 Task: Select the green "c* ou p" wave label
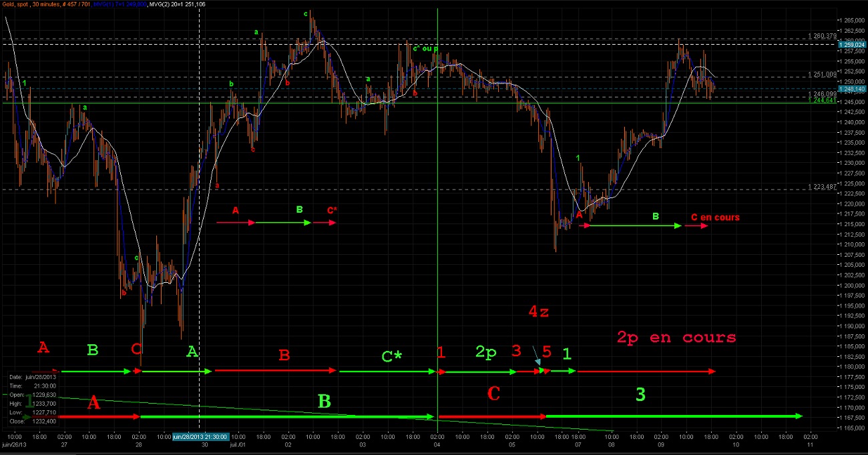425,48
